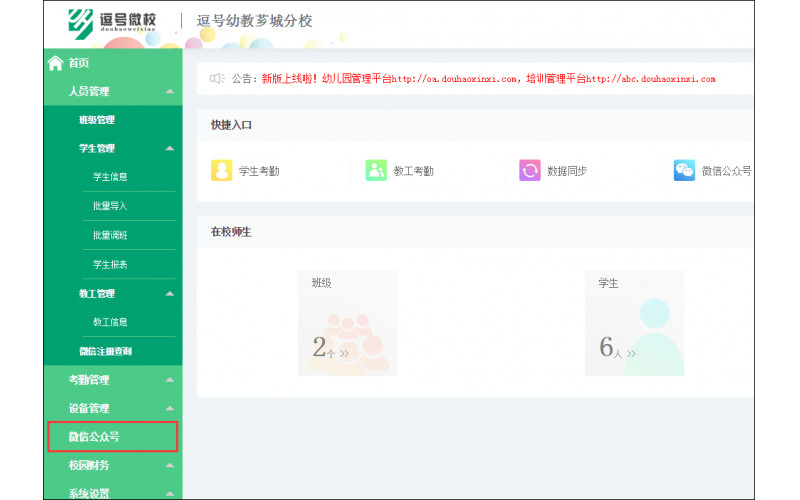The width and height of the screenshot is (800, 500).
Task: Toggle the 设备管理 section arrow
Action: tap(170, 409)
